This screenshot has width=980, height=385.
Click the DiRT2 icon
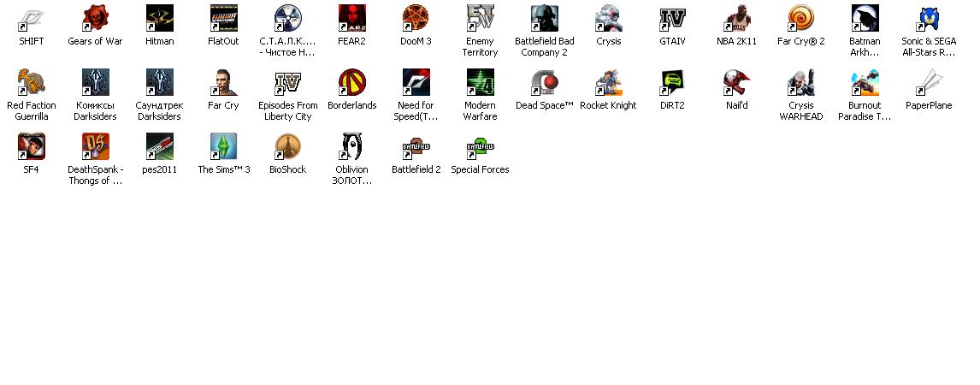click(x=672, y=82)
